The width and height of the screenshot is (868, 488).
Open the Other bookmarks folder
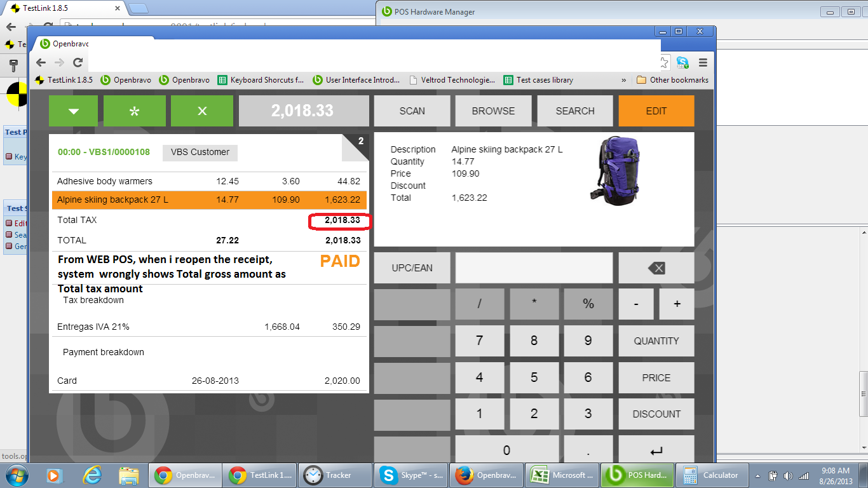pos(672,80)
